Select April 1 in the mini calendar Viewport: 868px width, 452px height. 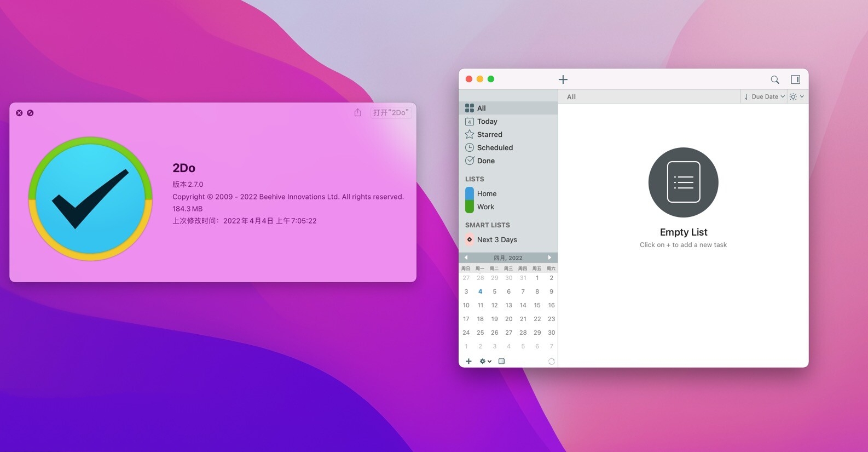(537, 278)
